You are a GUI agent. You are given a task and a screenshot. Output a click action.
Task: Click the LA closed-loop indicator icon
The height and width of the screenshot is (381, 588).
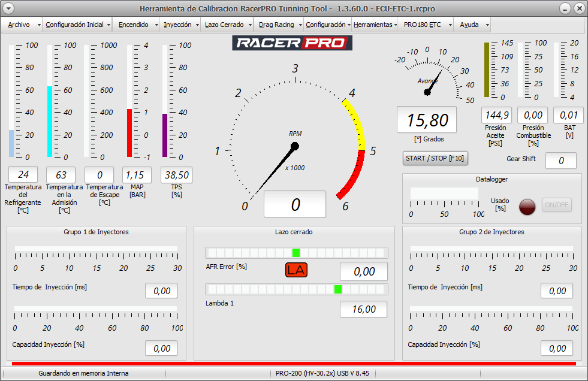tap(296, 270)
